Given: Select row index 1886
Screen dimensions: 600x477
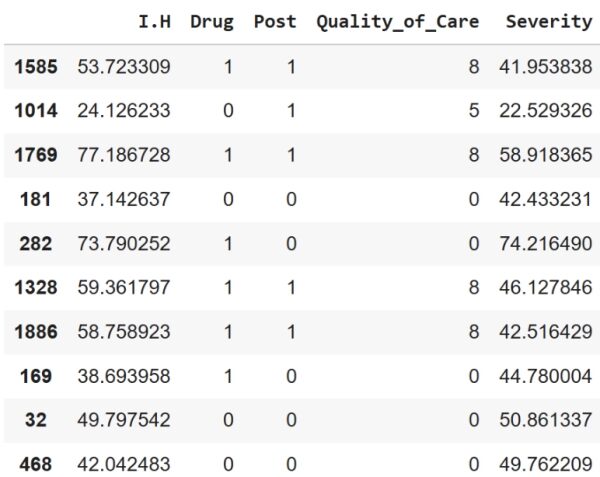Looking at the screenshot, I should (35, 331).
